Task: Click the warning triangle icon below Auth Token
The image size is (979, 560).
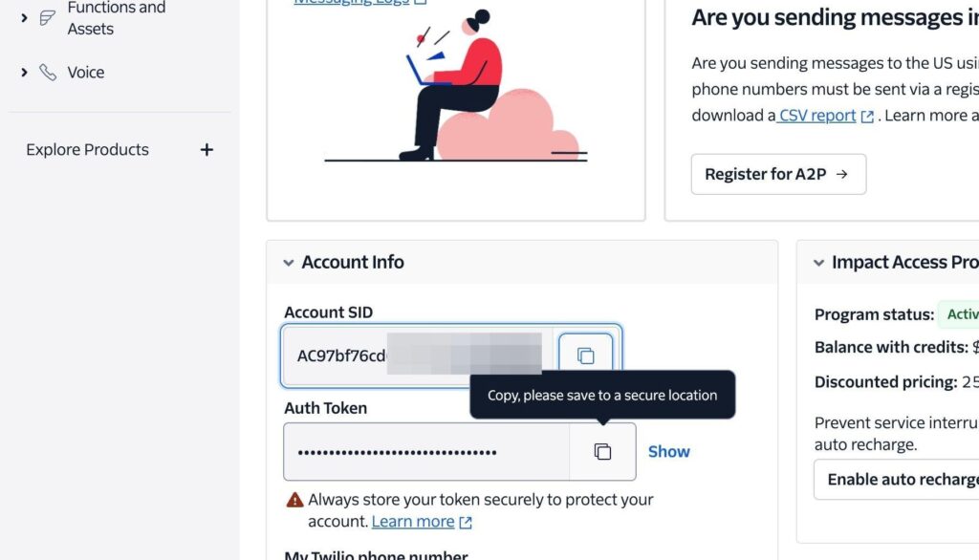Action: tap(295, 500)
